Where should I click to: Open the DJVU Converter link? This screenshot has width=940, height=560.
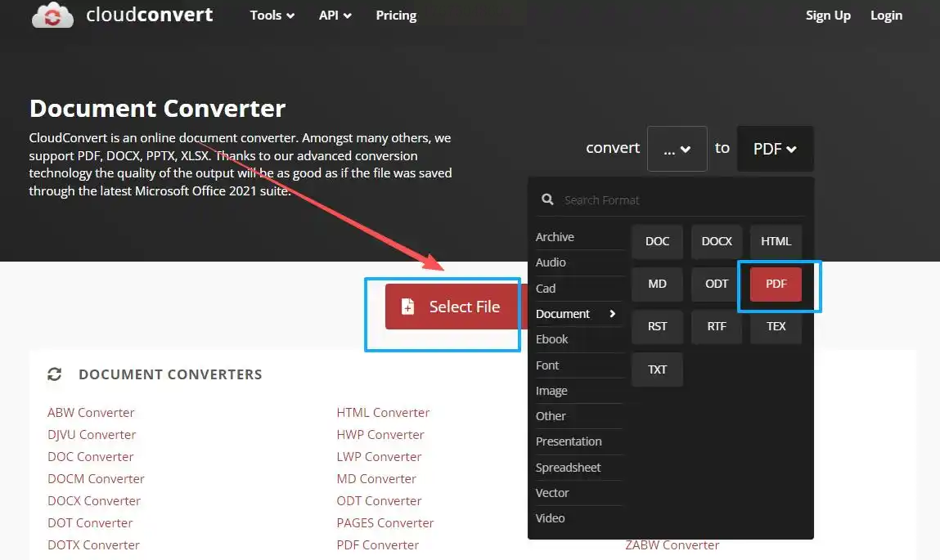coord(92,435)
